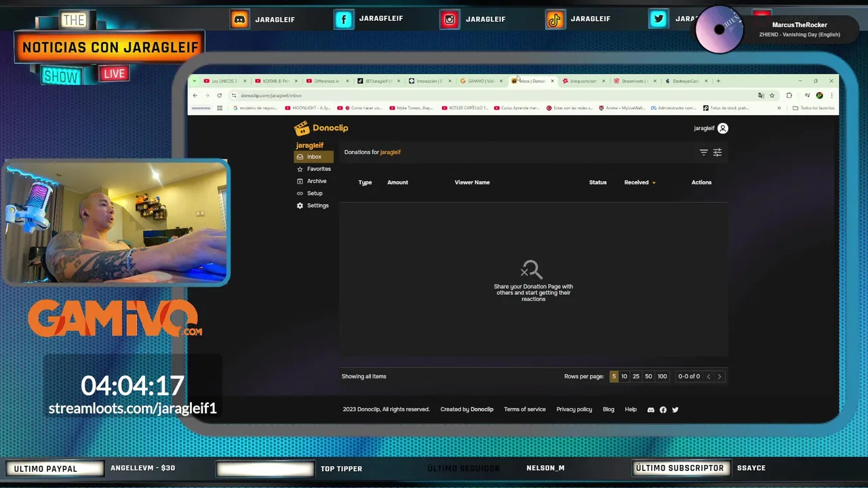
Task: Bookmark this page with the star icon
Action: (772, 96)
